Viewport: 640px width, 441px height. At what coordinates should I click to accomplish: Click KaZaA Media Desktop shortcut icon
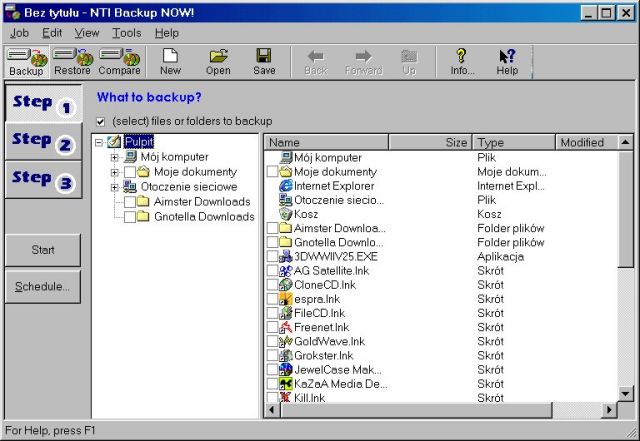point(286,384)
